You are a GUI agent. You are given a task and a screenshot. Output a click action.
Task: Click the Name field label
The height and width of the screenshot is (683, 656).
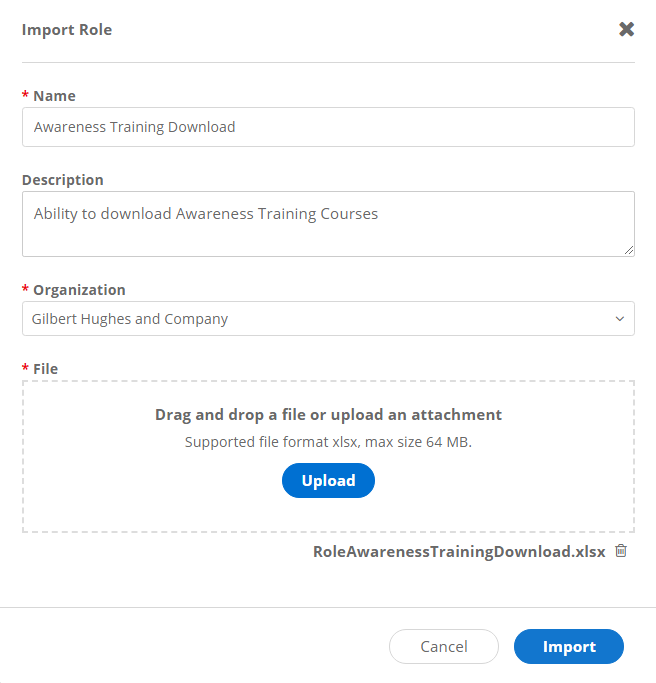[x=54, y=96]
